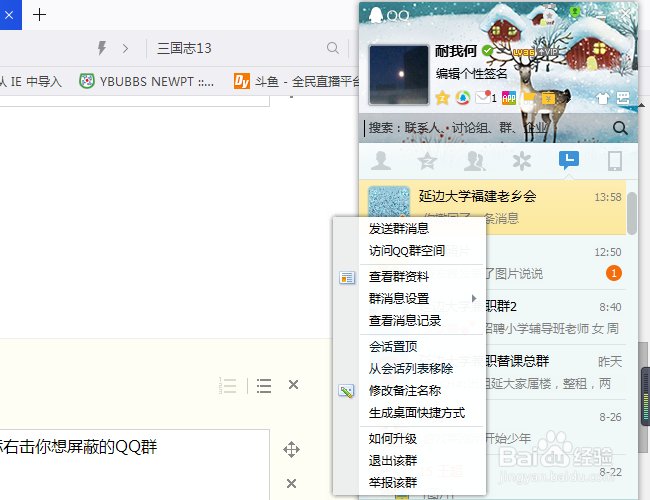Click the browser search magnifier icon
This screenshot has width=650, height=500.
[332, 48]
